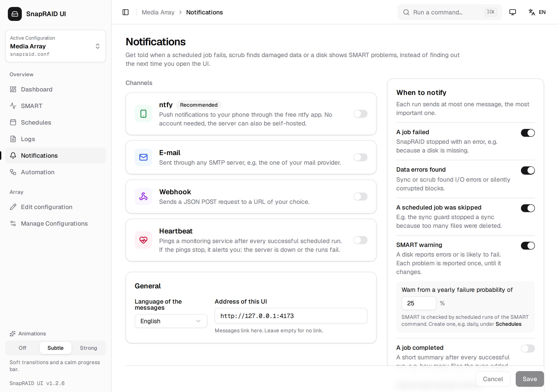This screenshot has width=558, height=392.
Task: Enable the E-mail channel switch
Action: tap(361, 157)
